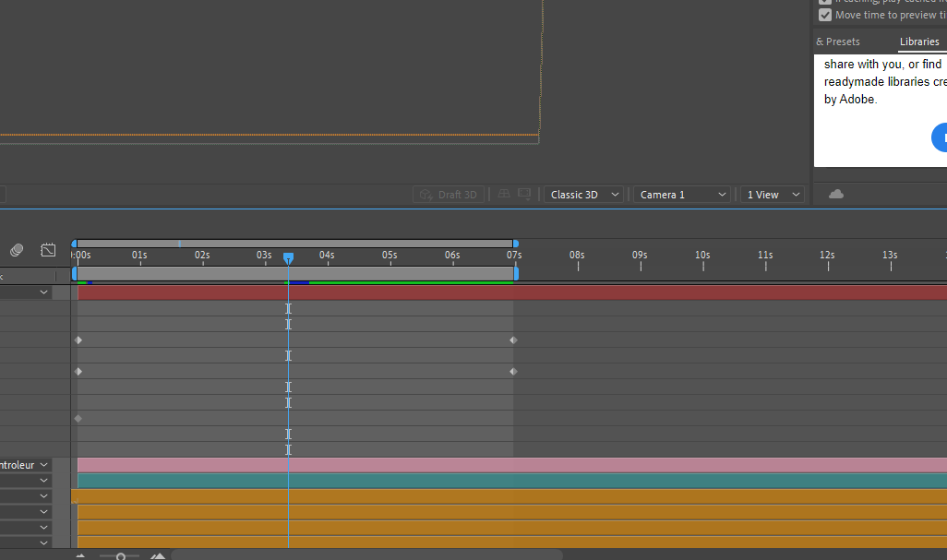Click the 10s mark on time ruler
The width and height of the screenshot is (947, 560).
click(702, 256)
